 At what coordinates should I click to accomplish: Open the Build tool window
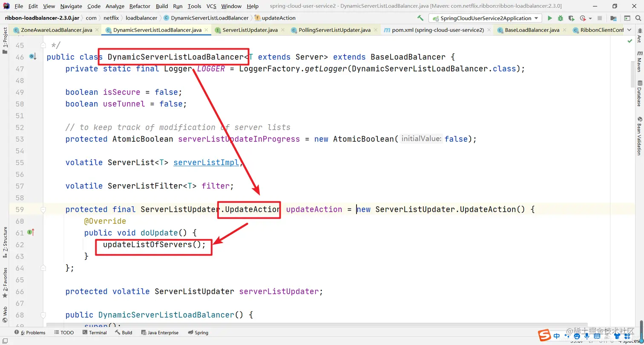124,333
